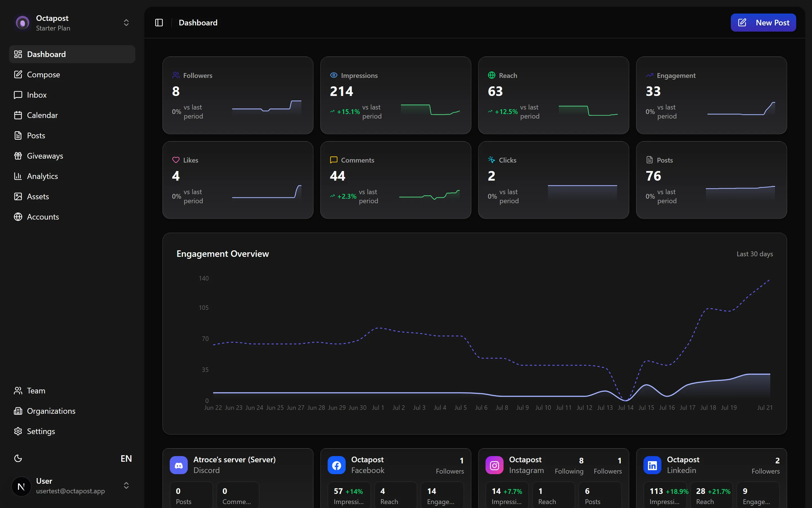The image size is (812, 508).
Task: Click the Impressions eye icon
Action: pyautogui.click(x=334, y=75)
